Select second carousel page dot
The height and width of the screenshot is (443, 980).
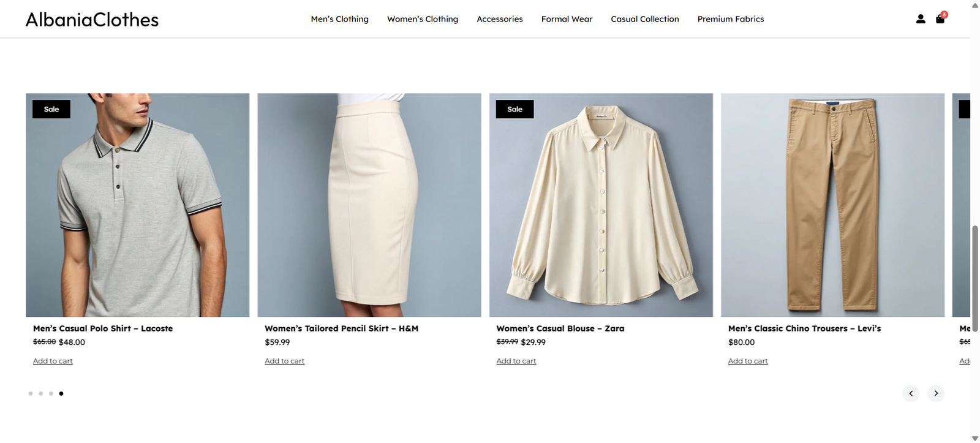click(40, 393)
